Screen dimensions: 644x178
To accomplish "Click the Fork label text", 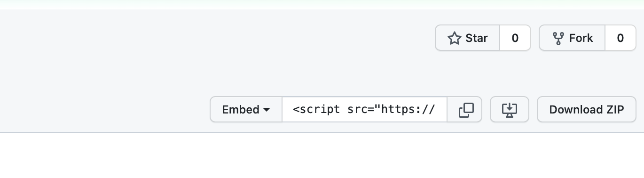I will pos(581,38).
